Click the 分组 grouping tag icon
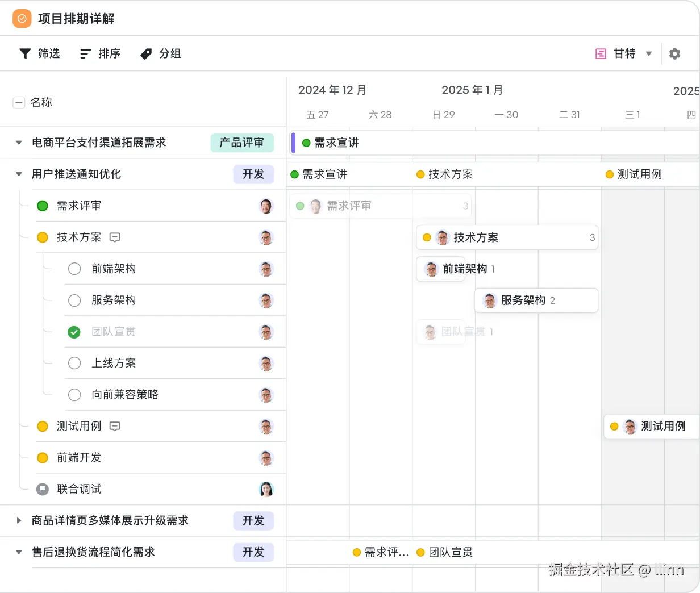The image size is (700, 593). (146, 53)
